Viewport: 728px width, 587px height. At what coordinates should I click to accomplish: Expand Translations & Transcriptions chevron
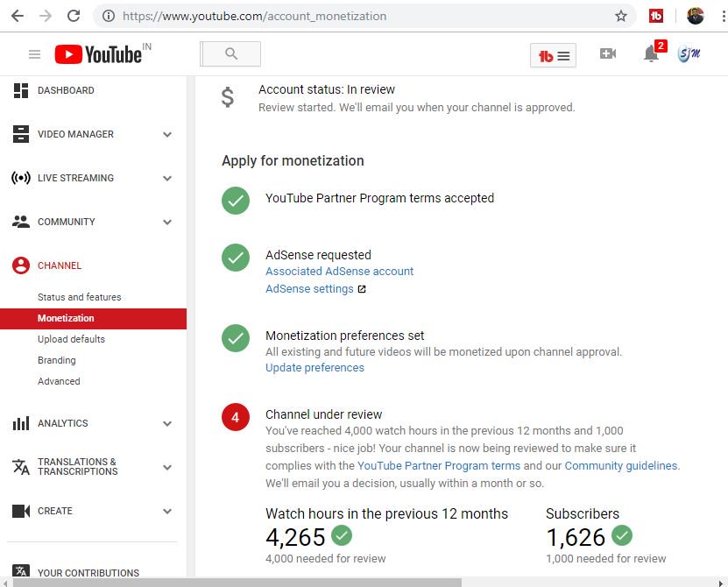click(x=167, y=467)
